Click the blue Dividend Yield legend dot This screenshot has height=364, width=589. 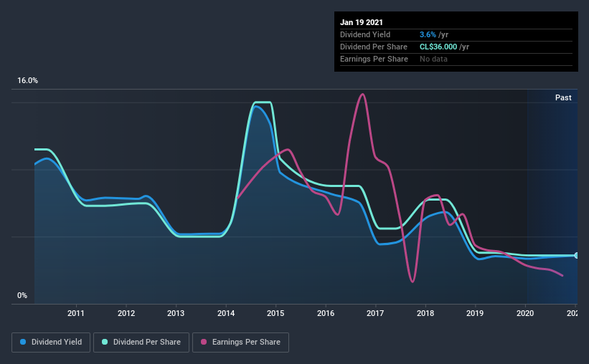(23, 342)
